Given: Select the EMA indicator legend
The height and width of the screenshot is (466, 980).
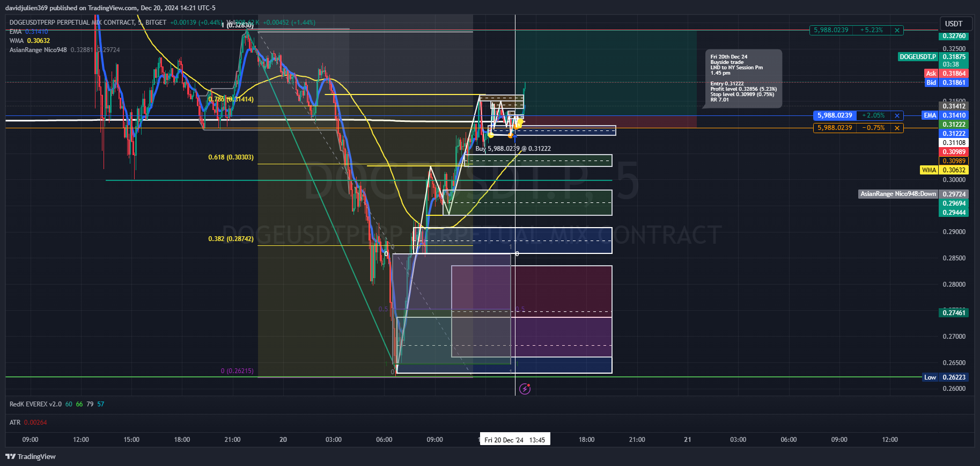Looking at the screenshot, I should point(28,32).
